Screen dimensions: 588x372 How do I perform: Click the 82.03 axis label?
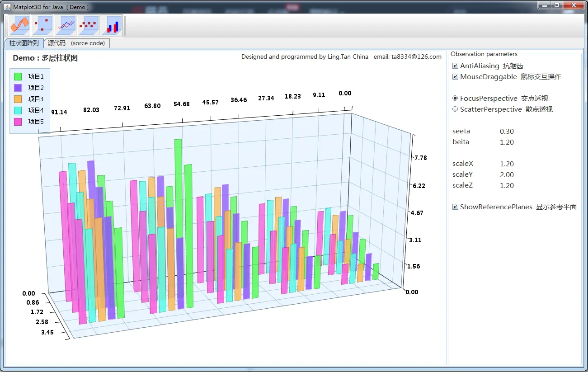pos(91,110)
